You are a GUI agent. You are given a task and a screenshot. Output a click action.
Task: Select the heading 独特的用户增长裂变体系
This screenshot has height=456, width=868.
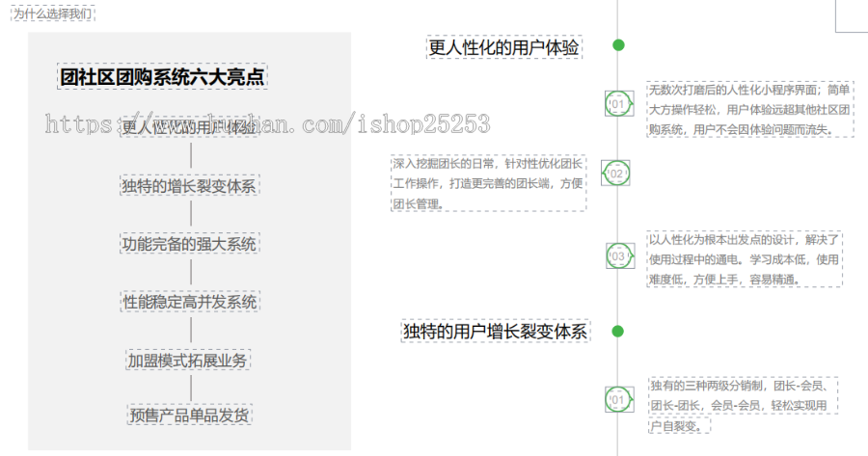(496, 331)
